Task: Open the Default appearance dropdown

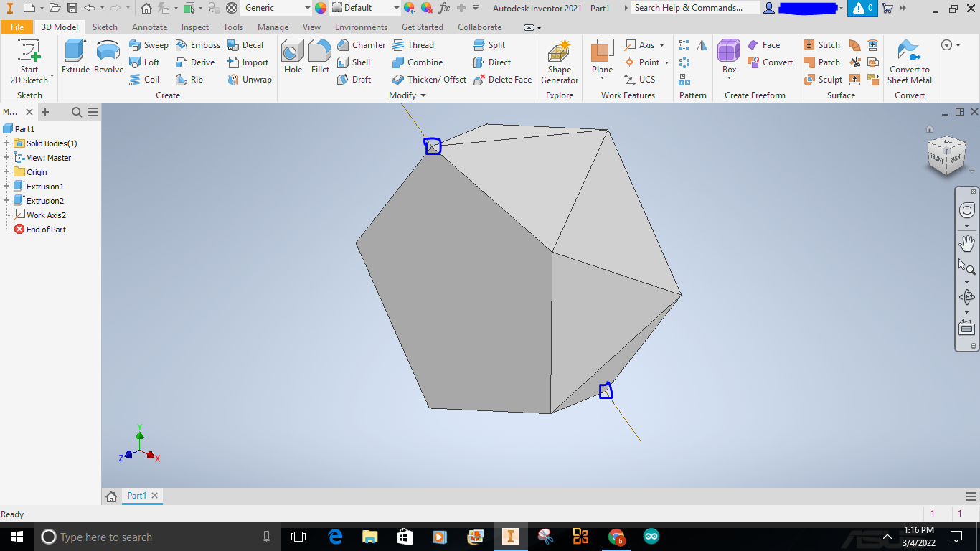Action: [395, 8]
